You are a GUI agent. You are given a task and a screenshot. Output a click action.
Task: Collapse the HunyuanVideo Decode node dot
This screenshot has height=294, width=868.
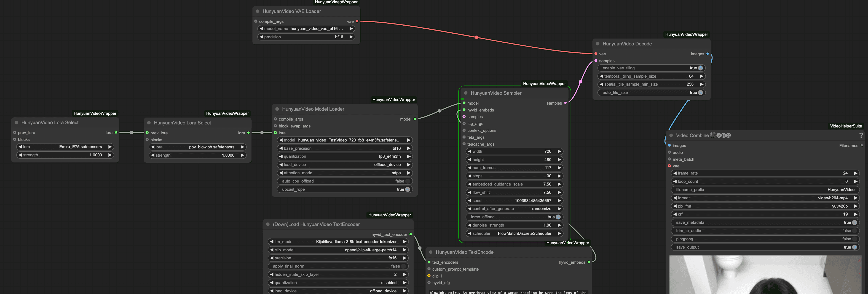(598, 44)
